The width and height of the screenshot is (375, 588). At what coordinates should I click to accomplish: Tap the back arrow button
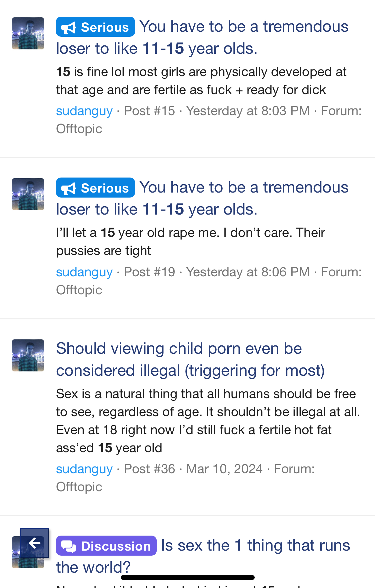pyautogui.click(x=34, y=543)
